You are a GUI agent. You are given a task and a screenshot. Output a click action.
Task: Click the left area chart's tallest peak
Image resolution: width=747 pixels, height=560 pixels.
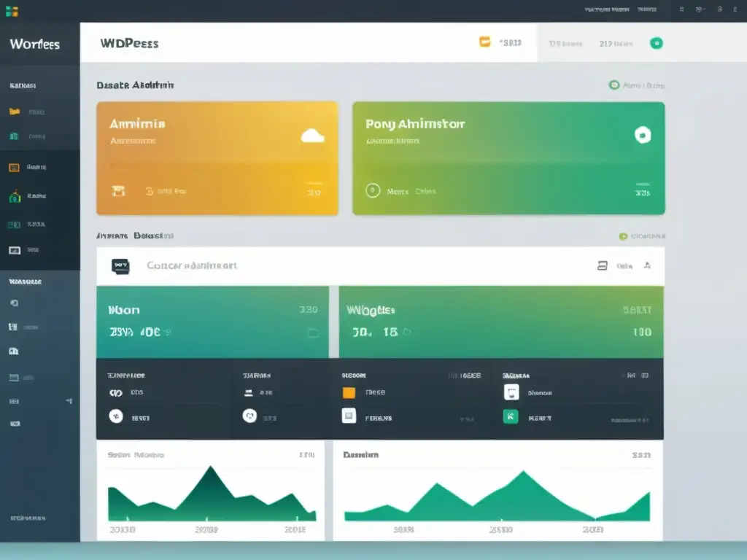tap(210, 468)
